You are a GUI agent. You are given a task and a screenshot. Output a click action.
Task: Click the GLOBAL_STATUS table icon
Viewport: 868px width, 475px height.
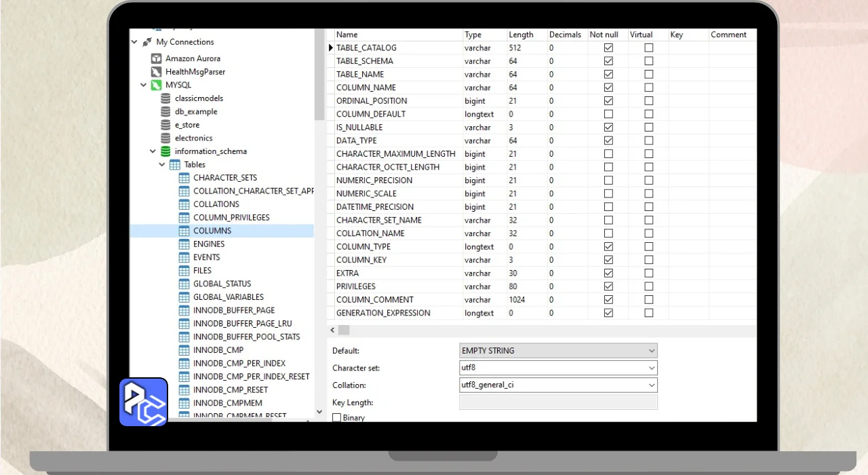[184, 284]
